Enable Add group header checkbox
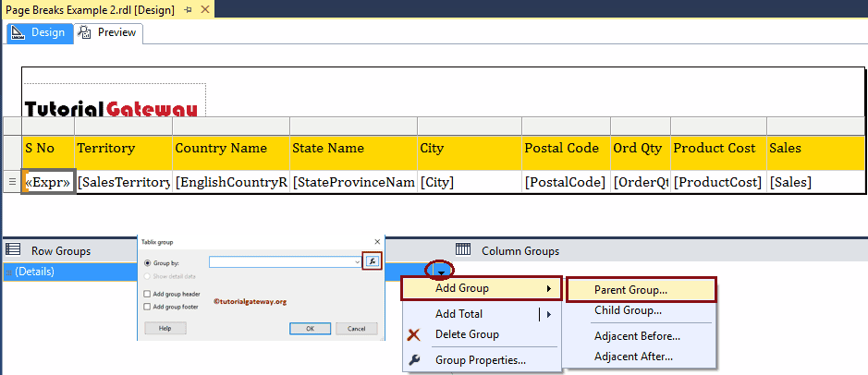The image size is (868, 375). [x=148, y=294]
